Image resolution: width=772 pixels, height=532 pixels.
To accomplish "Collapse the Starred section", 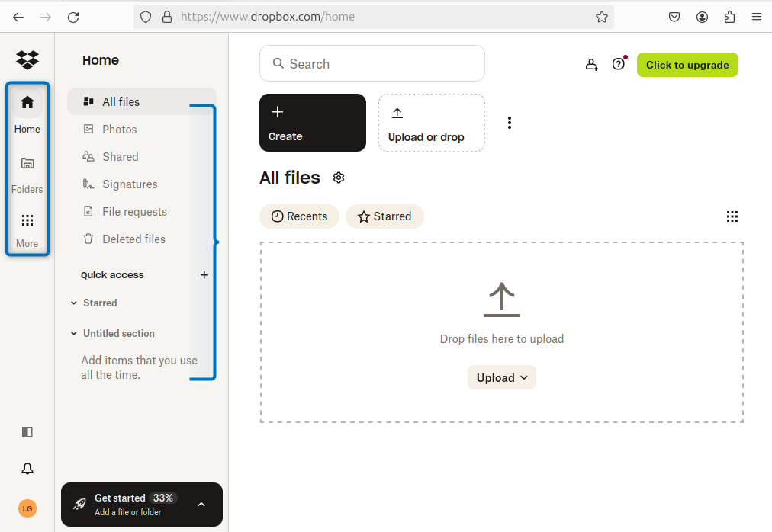I will [x=75, y=303].
